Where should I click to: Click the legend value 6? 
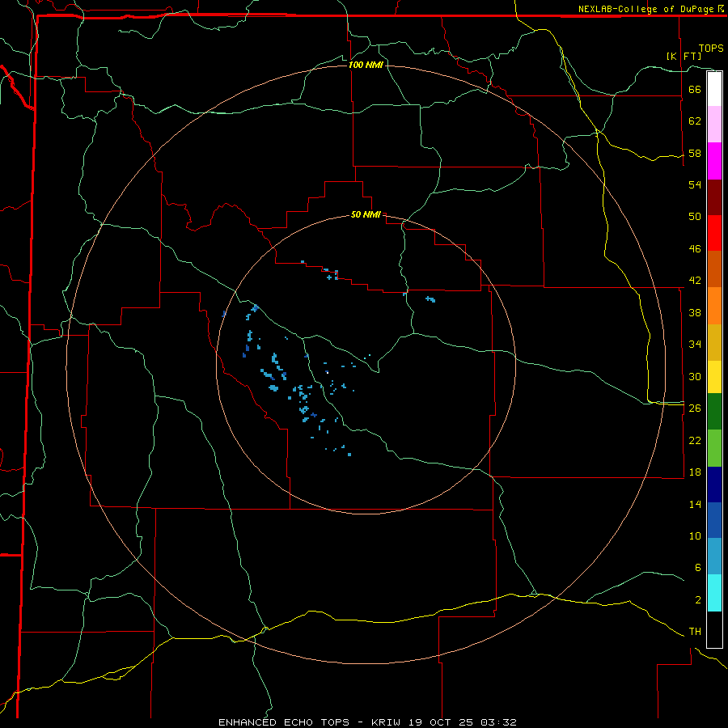[697, 567]
